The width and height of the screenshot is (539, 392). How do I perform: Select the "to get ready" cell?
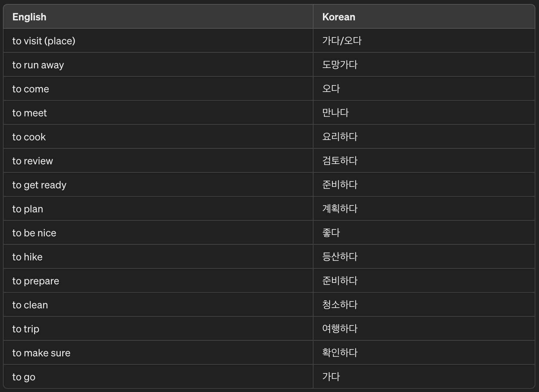(x=39, y=185)
